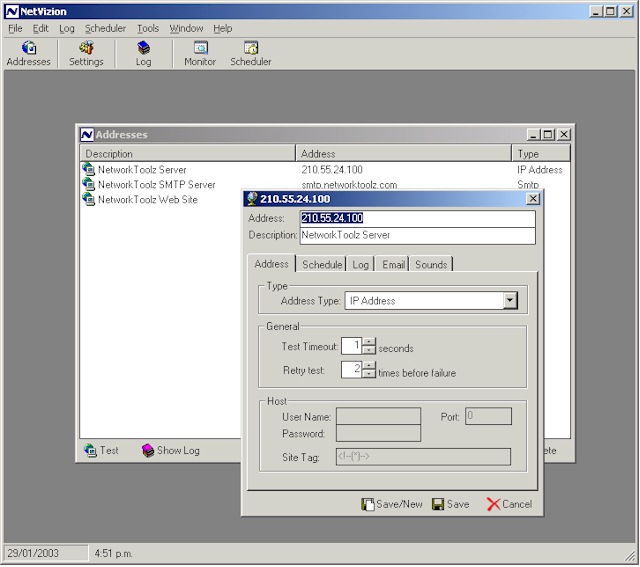Viewport: 640px width, 567px height.
Task: Click the NetworkToolz Web Site row icon
Action: click(x=89, y=199)
